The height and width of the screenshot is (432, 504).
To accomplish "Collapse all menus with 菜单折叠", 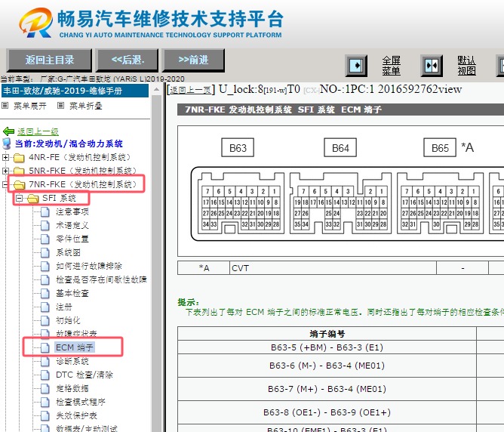I will [86, 106].
